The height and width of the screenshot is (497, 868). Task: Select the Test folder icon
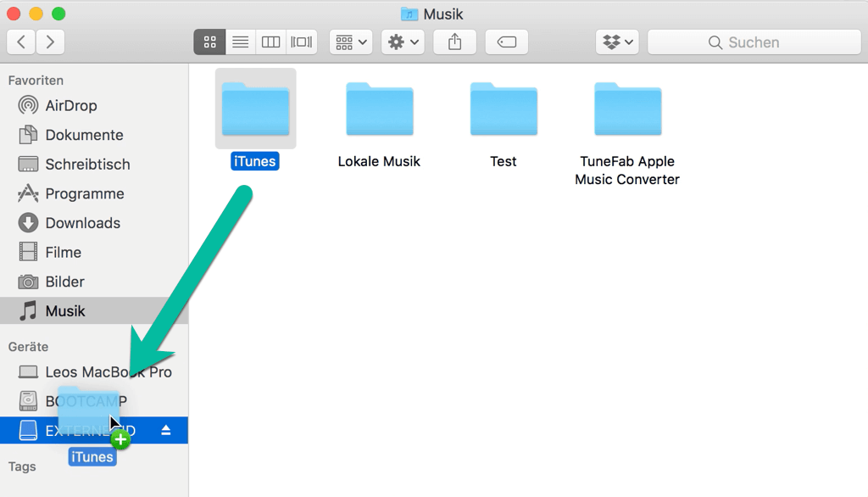pos(504,109)
